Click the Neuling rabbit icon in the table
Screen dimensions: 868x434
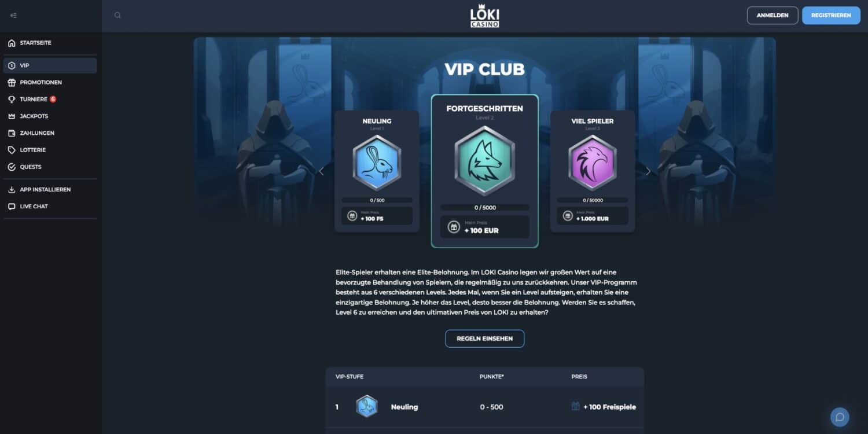click(367, 406)
